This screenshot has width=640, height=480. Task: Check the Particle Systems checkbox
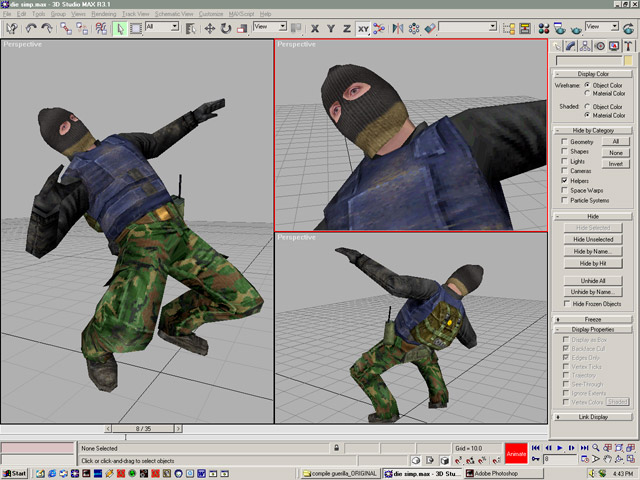564,200
